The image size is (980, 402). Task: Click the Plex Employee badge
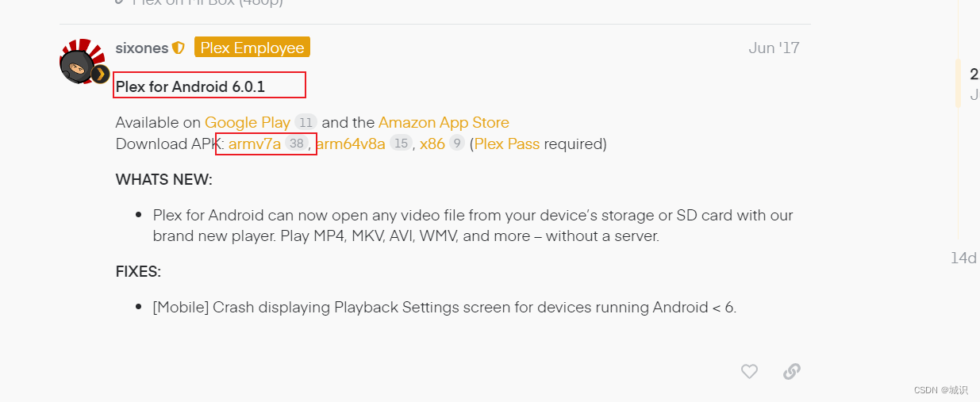tap(252, 48)
